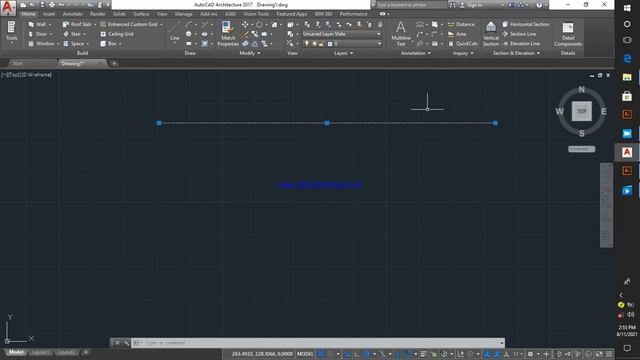Image resolution: width=640 pixels, height=360 pixels.
Task: Expand the Annotation panel
Action: 416,53
